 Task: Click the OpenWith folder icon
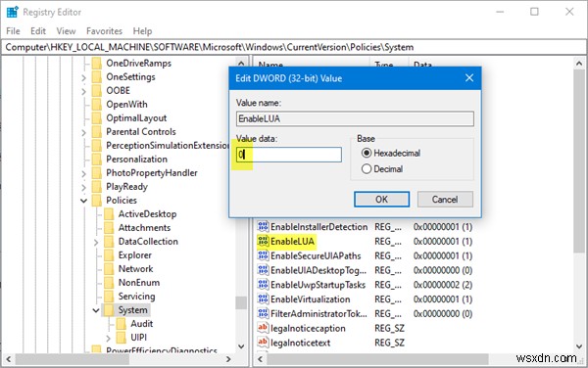pyautogui.click(x=97, y=104)
